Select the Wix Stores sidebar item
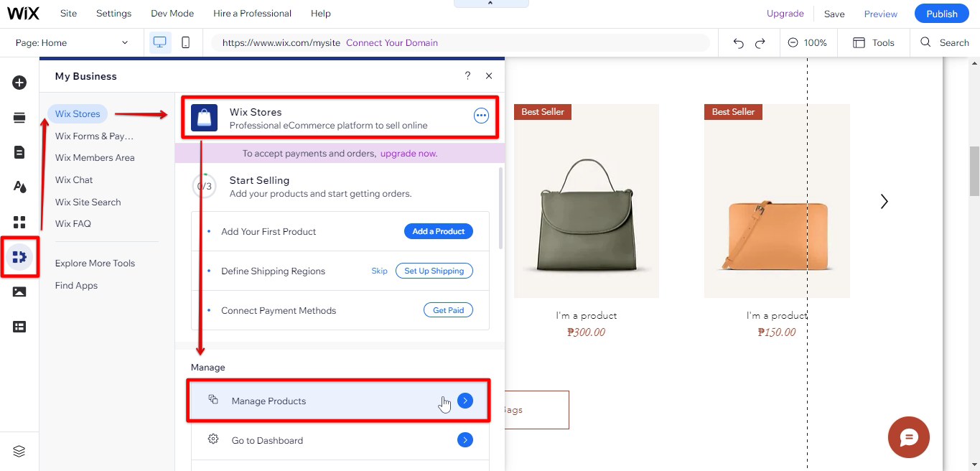 (77, 113)
